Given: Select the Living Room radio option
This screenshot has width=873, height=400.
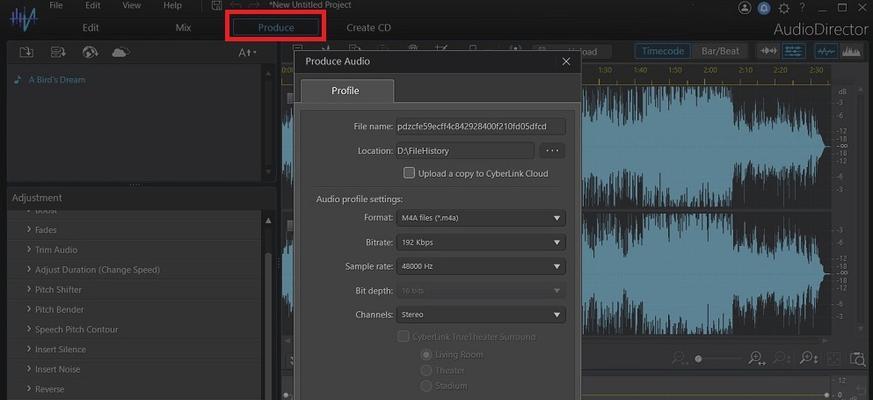Looking at the screenshot, I should click(x=426, y=355).
